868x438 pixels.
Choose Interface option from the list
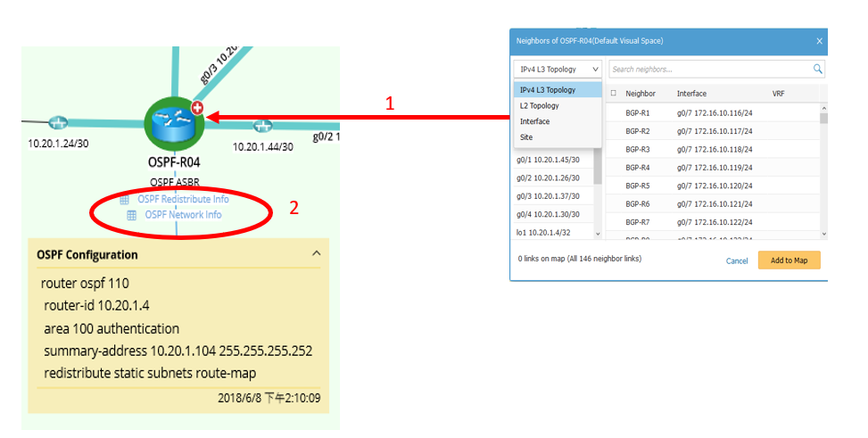point(558,121)
